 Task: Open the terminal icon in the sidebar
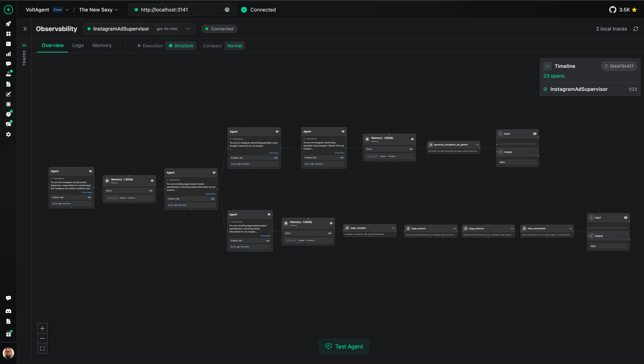pos(8,44)
